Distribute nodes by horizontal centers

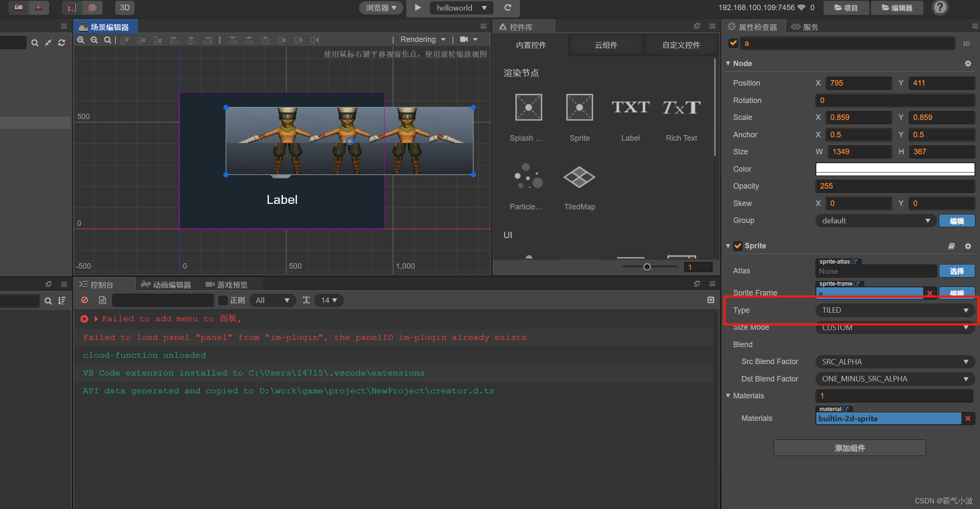click(299, 40)
